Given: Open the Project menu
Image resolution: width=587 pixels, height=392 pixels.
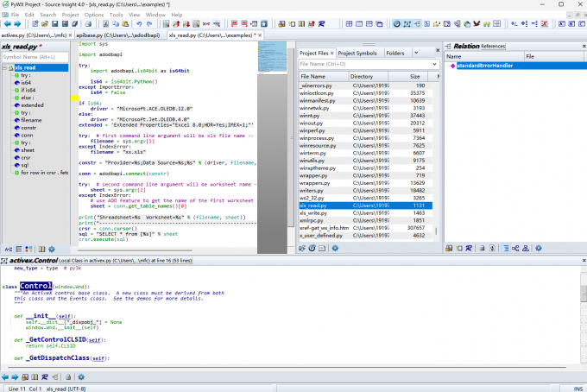Looking at the screenshot, I should click(x=71, y=15).
